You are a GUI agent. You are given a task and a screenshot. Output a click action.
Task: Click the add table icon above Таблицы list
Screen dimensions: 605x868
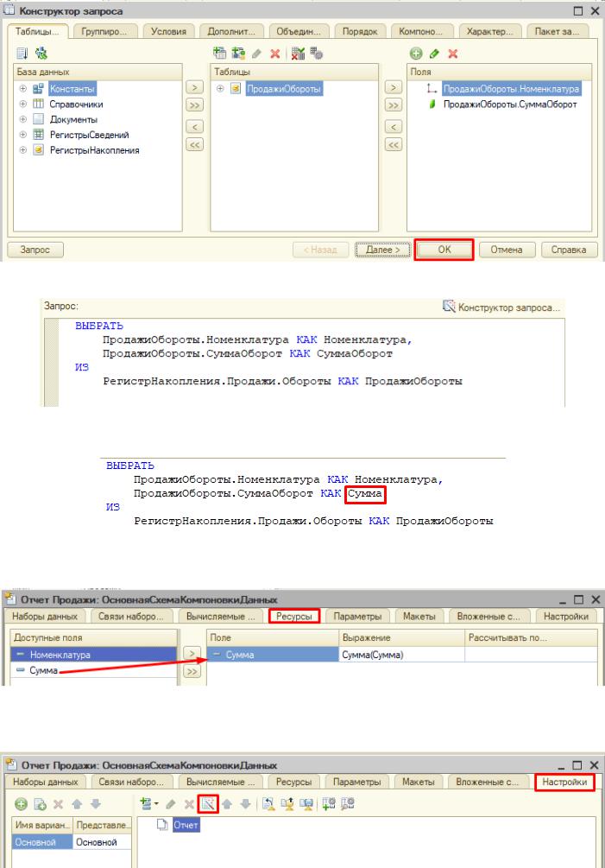pos(219,54)
